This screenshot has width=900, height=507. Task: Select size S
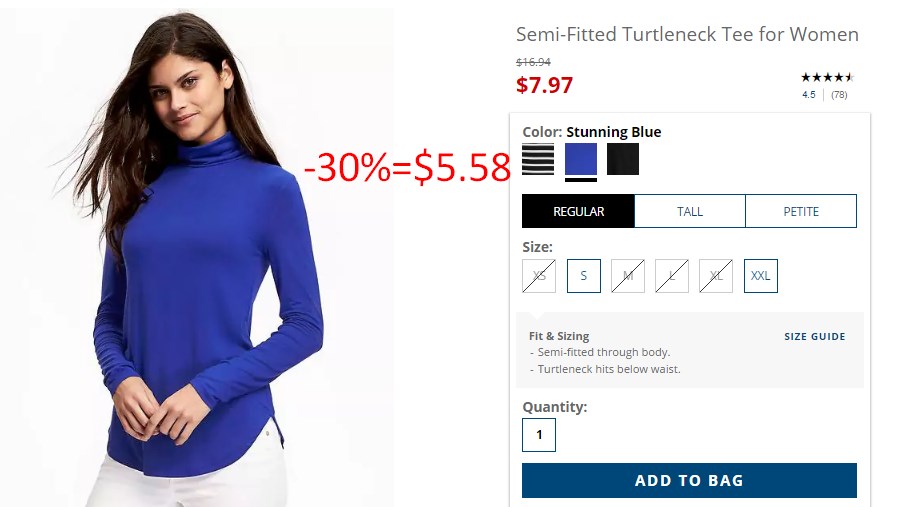[584, 276]
